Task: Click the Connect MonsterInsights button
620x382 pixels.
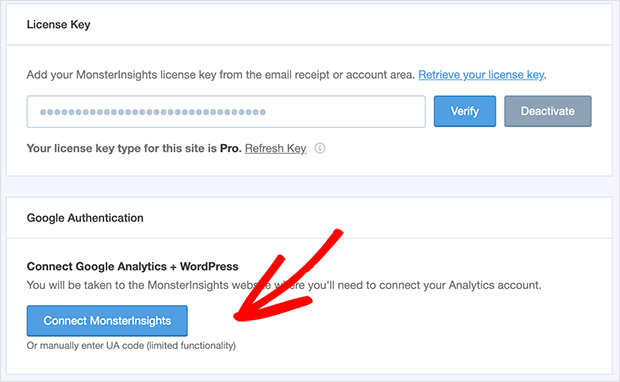Action: [x=107, y=321]
